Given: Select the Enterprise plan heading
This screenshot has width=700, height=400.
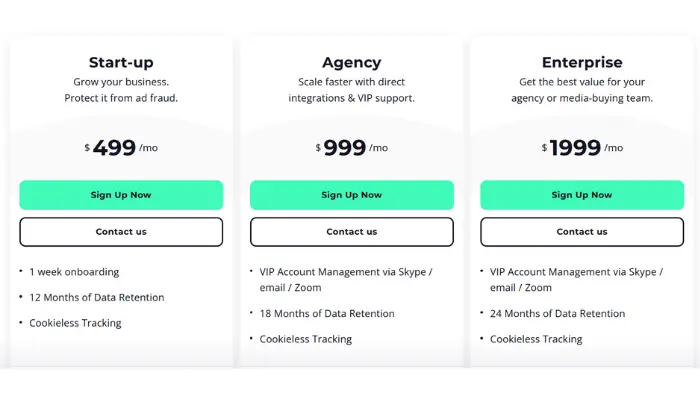Looking at the screenshot, I should coord(582,62).
